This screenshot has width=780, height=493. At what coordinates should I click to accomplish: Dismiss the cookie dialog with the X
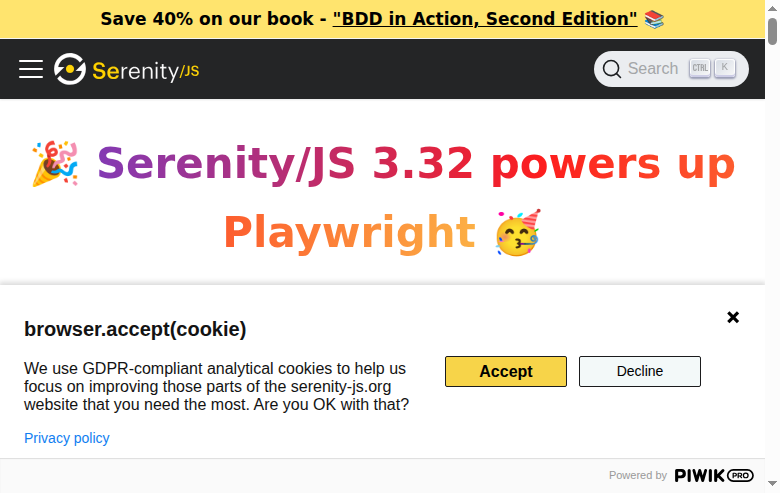pos(733,317)
